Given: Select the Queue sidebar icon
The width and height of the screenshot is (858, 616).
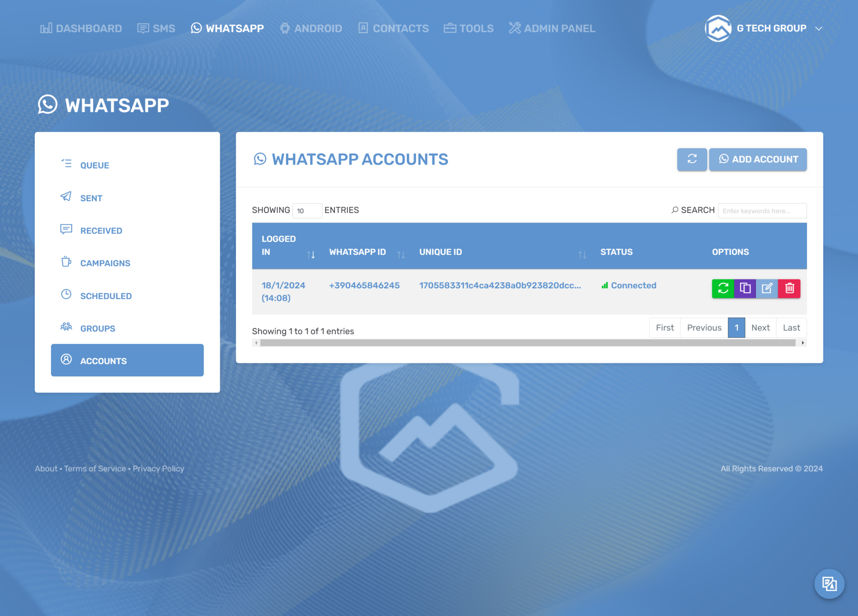Looking at the screenshot, I should [66, 165].
